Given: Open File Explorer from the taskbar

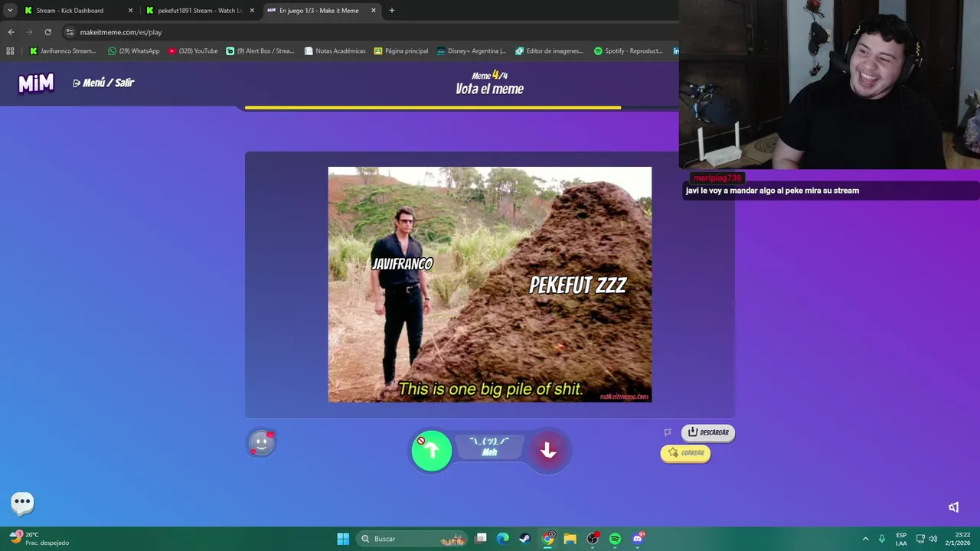Looking at the screenshot, I should click(x=570, y=539).
